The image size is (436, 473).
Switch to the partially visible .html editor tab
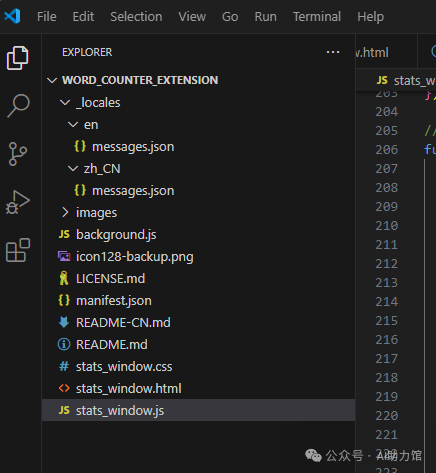(x=386, y=52)
